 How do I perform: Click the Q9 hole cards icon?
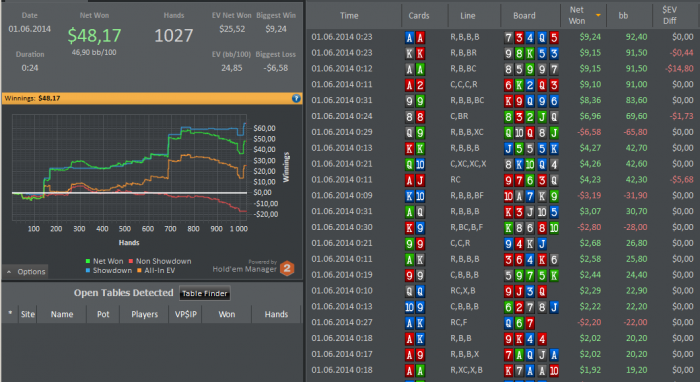[415, 133]
